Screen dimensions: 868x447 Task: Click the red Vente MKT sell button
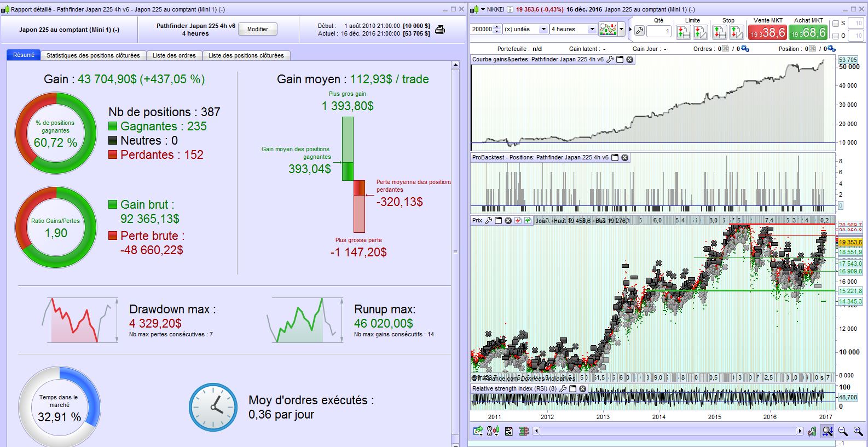[x=768, y=32]
